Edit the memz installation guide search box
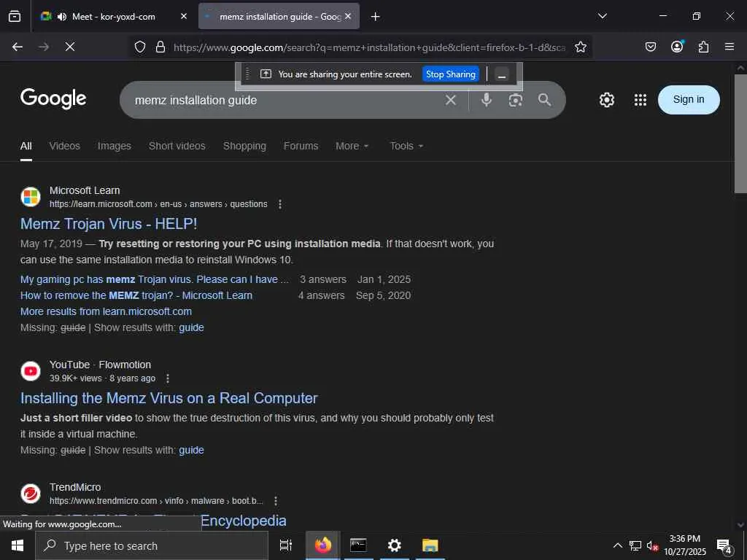 click(286, 100)
